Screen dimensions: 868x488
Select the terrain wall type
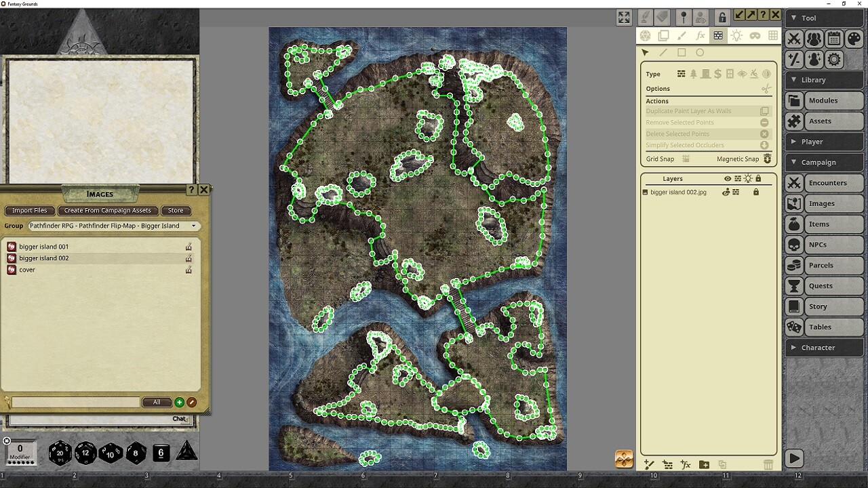coord(694,74)
